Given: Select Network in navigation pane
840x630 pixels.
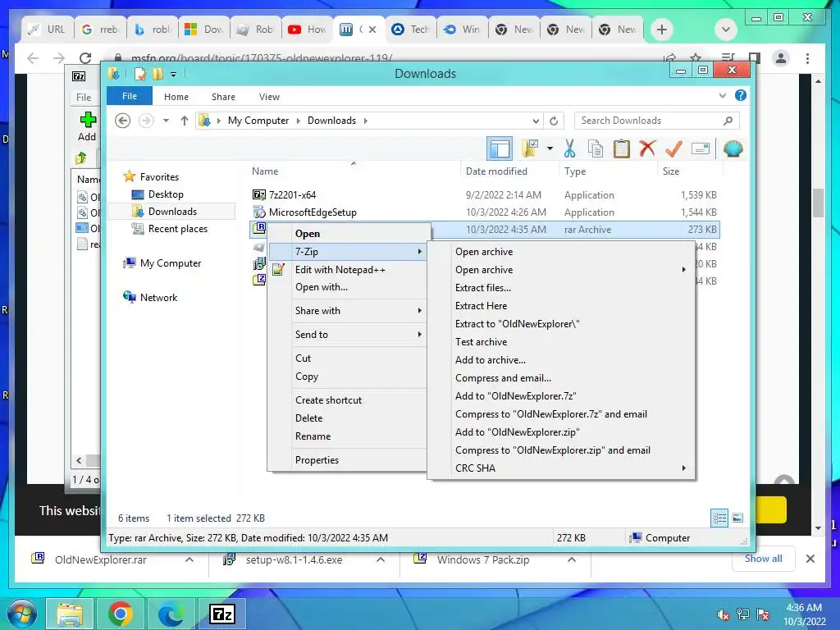Looking at the screenshot, I should pyautogui.click(x=158, y=297).
